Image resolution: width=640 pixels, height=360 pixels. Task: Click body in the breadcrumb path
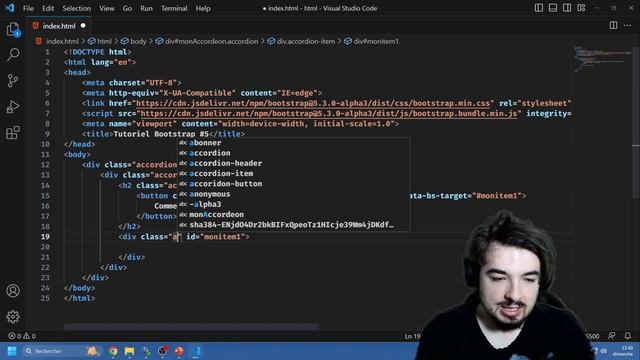coord(138,41)
